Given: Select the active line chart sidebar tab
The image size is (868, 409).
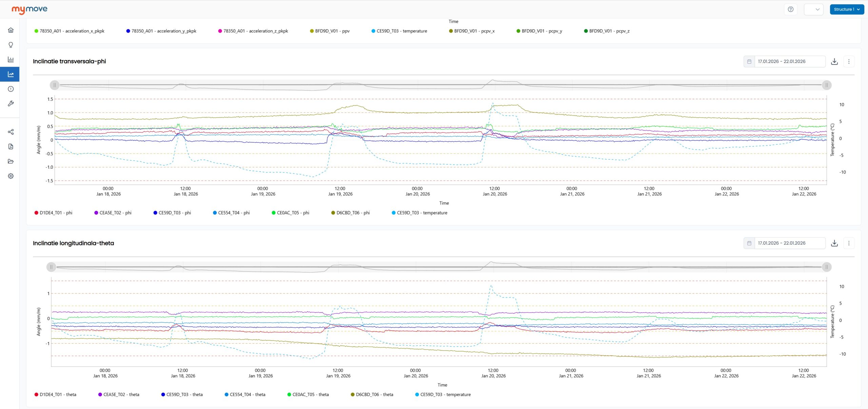Looking at the screenshot, I should [11, 74].
